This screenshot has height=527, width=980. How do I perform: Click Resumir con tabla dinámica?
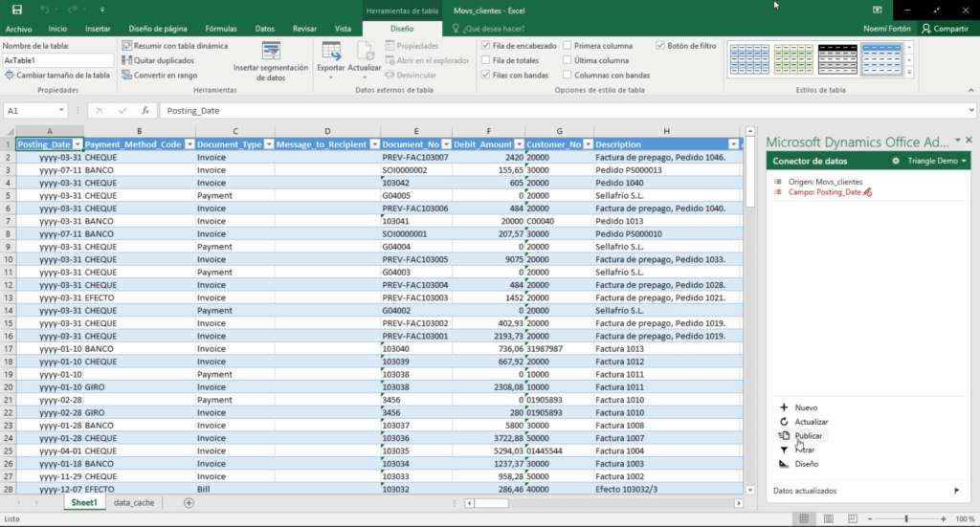[180, 46]
